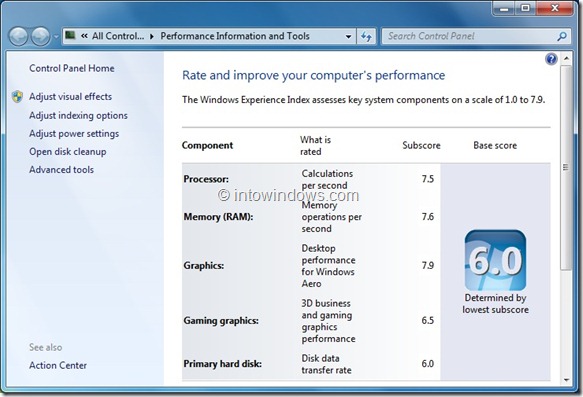Click 'Memory (RAM):' component label
583x397 pixels.
[218, 217]
